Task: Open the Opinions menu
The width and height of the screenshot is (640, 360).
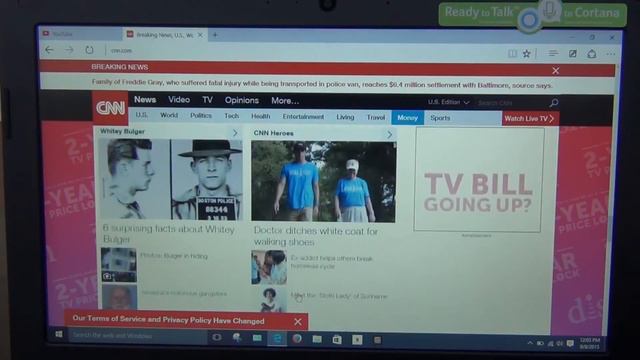Action: coord(242,100)
